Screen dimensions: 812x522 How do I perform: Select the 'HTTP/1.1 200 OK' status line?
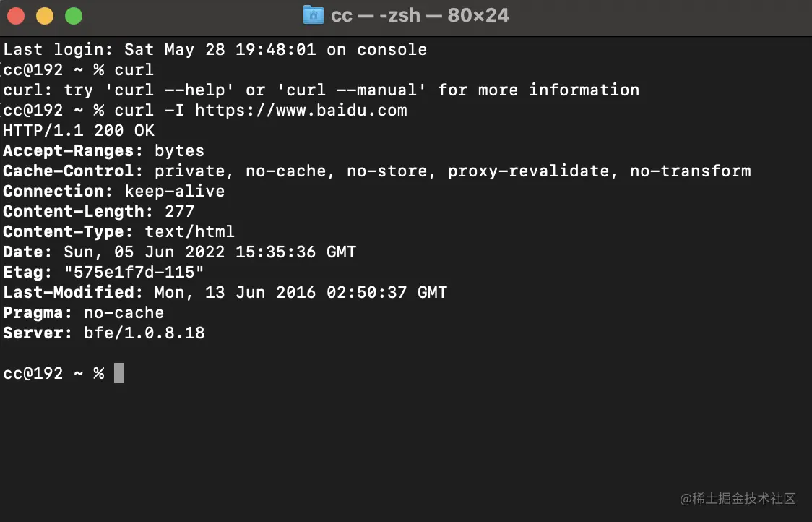78,130
